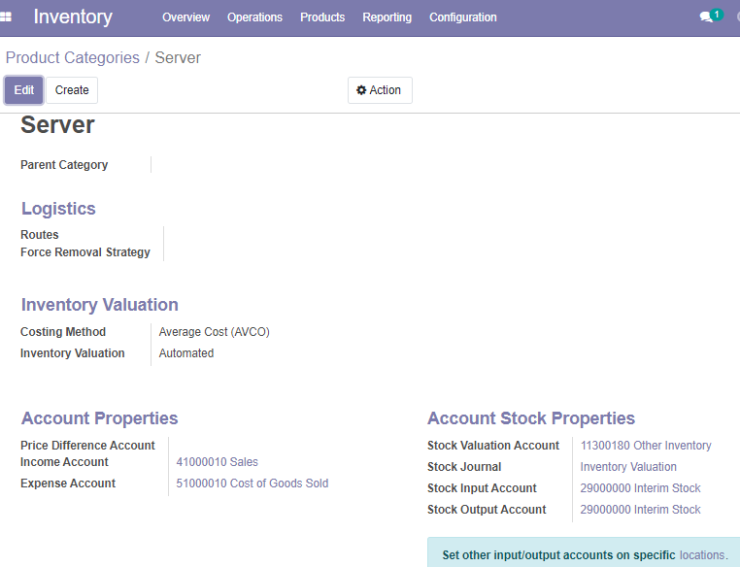Open the 41000010 Sales income account
Screen dimensions: 740x567
217,462
